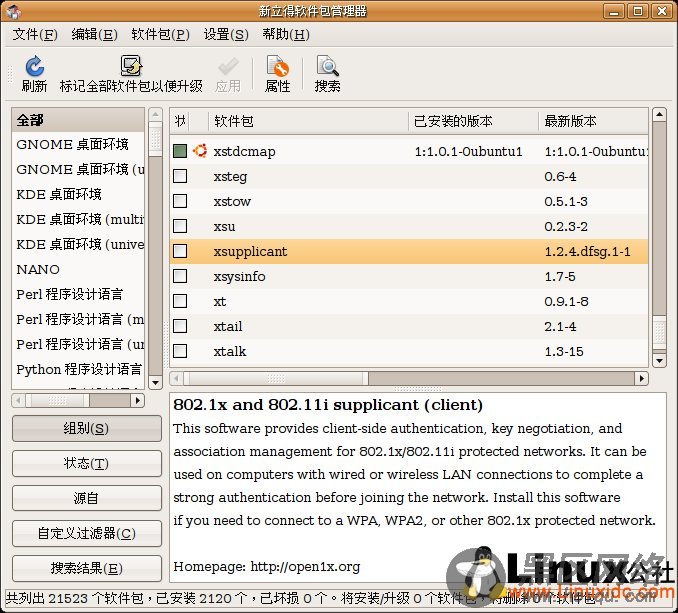The height and width of the screenshot is (613, 678).
Task: Open the 软件包(P) menu
Action: coord(160,34)
